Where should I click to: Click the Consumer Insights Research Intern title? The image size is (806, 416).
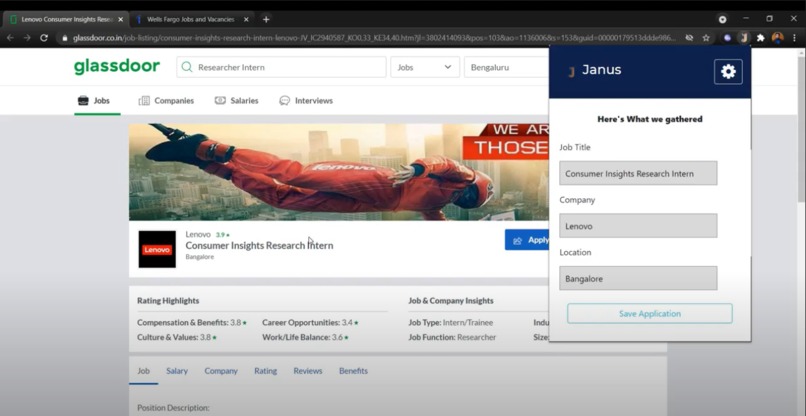(x=259, y=246)
